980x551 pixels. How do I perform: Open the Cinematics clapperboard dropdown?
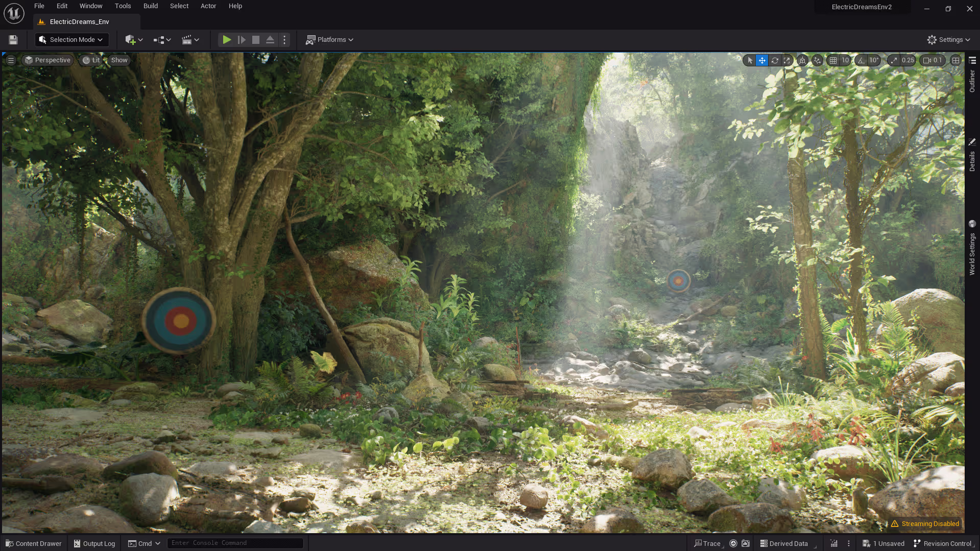(x=190, y=40)
